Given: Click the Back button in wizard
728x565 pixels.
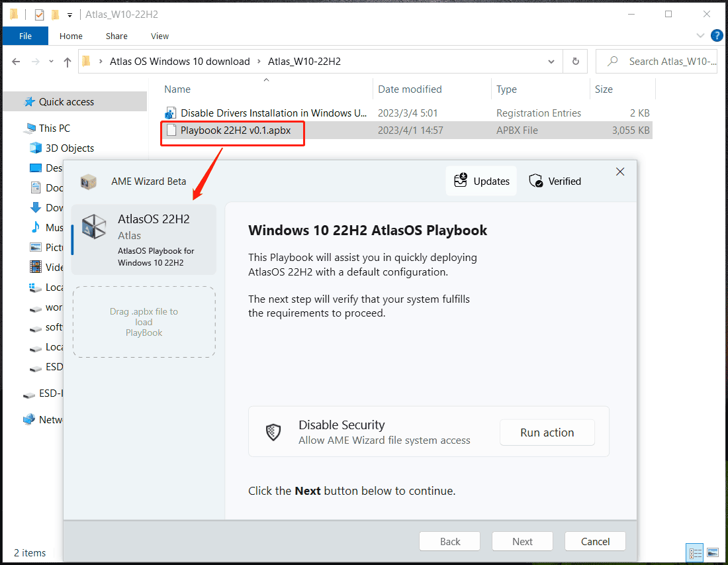Looking at the screenshot, I should click(450, 541).
